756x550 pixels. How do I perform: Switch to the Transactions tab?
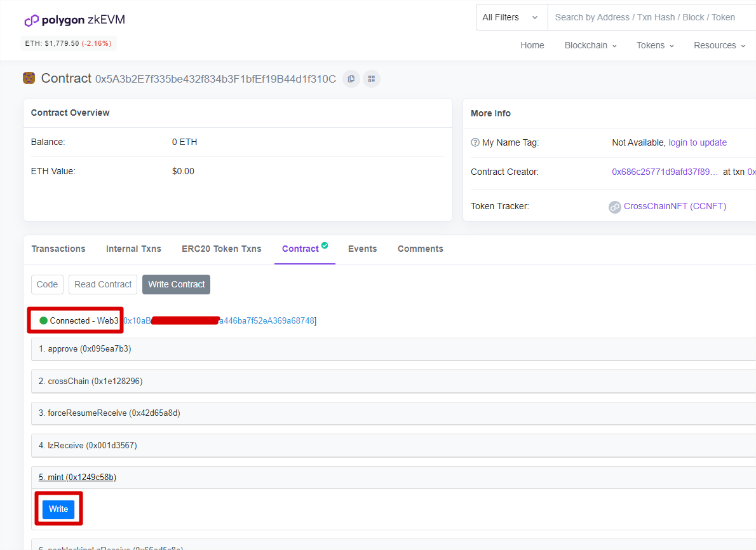point(58,249)
